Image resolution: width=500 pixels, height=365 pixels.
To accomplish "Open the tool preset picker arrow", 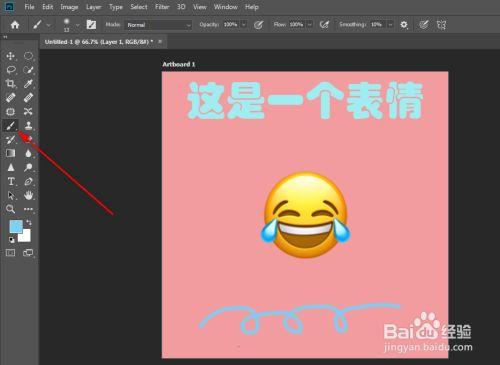I will 49,25.
